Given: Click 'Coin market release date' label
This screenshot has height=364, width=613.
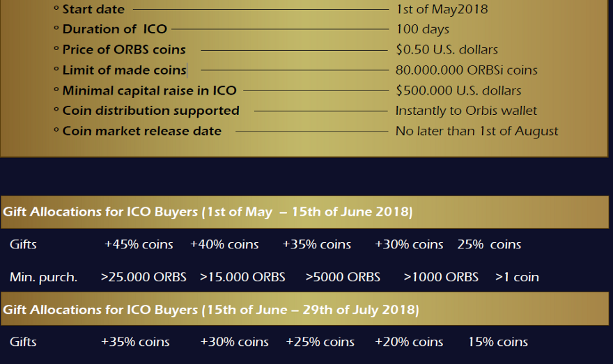Looking at the screenshot, I should (141, 131).
